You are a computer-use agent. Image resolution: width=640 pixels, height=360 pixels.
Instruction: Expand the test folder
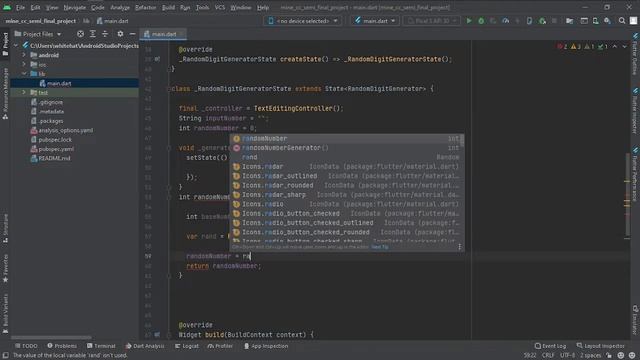(x=24, y=93)
